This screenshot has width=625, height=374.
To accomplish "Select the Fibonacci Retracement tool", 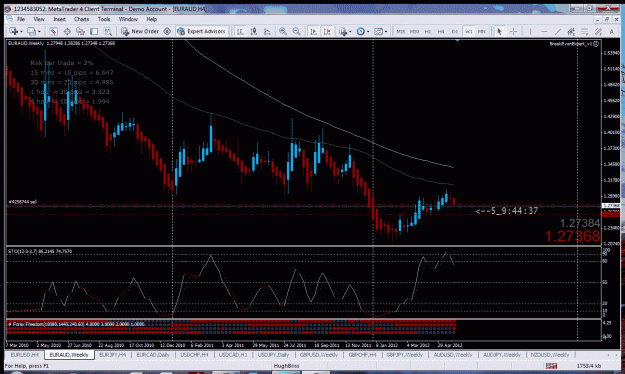I will 585,31.
